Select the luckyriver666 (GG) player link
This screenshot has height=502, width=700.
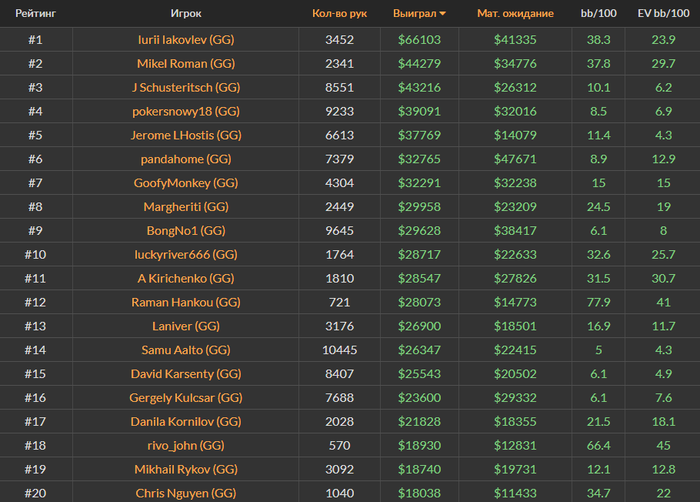click(186, 254)
